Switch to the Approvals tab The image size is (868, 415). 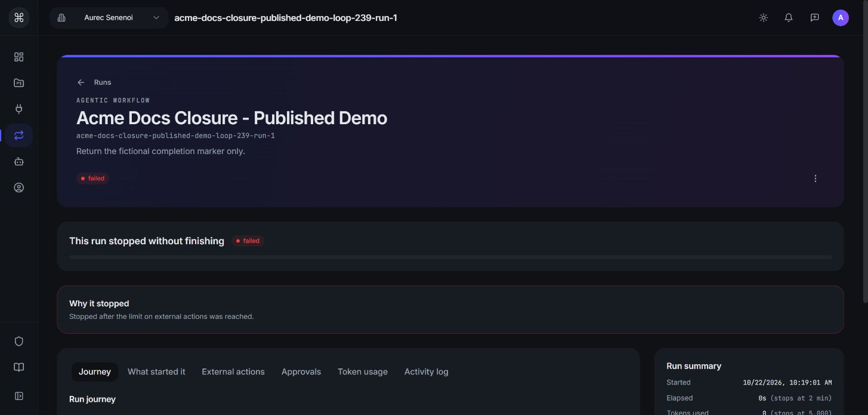(301, 371)
